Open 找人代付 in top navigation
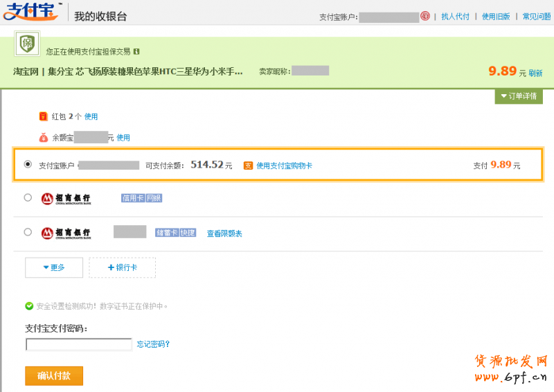This screenshot has height=392, width=554. (455, 17)
